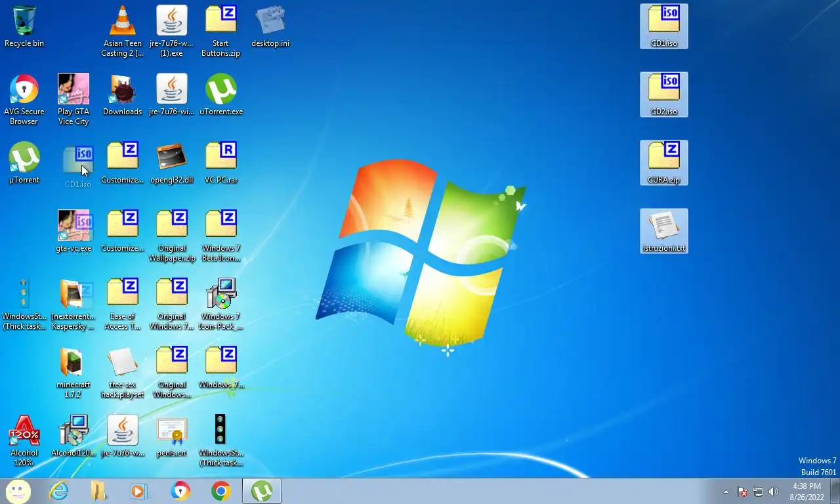Select Start Buttons.zip archive
The image size is (840, 504).
[221, 31]
